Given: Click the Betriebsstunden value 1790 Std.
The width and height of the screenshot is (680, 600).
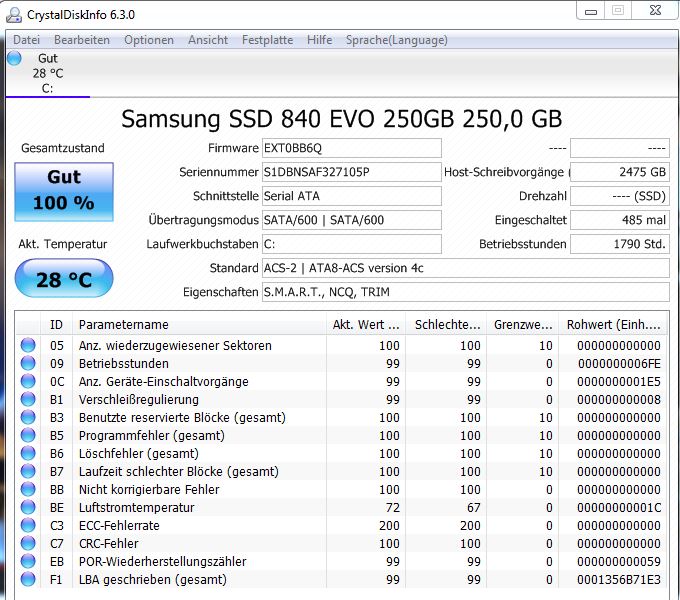Looking at the screenshot, I should tap(620, 244).
